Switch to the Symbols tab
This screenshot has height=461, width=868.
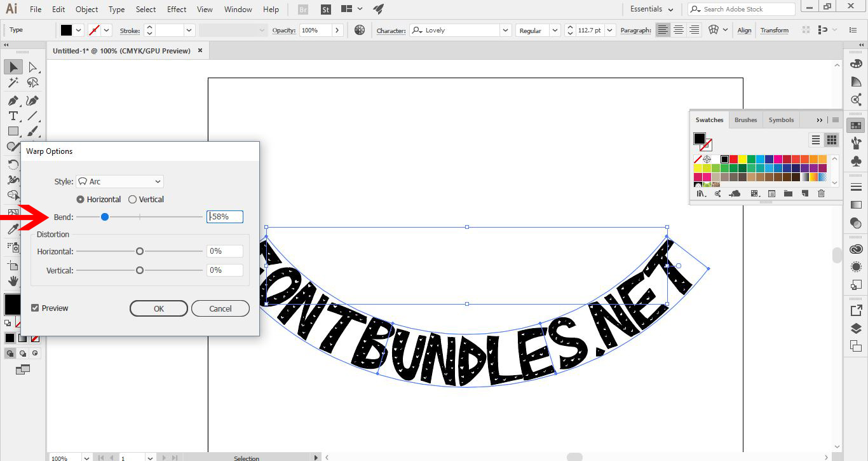(x=781, y=120)
